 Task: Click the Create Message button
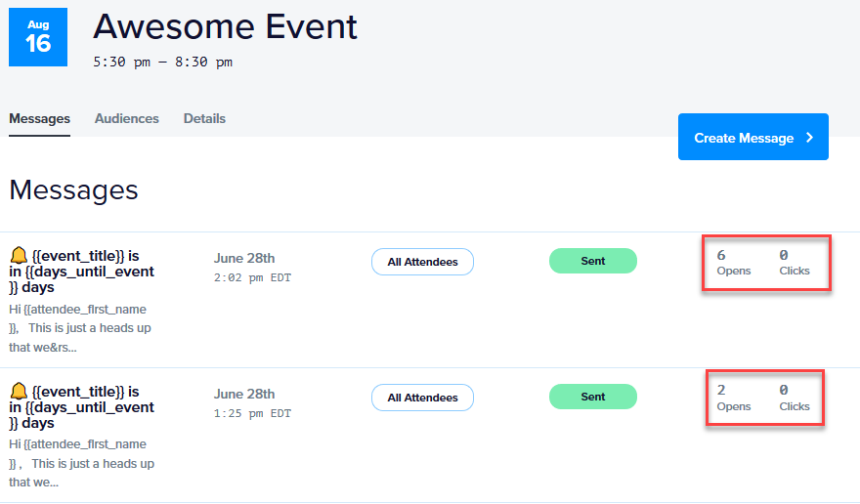[753, 137]
